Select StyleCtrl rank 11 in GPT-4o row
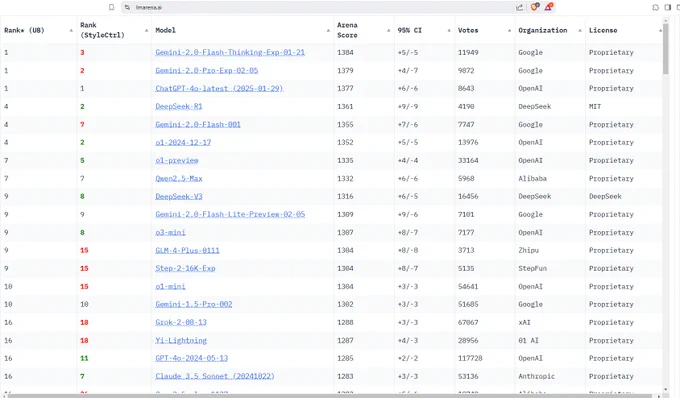This screenshot has height=398, width=680. tap(84, 359)
